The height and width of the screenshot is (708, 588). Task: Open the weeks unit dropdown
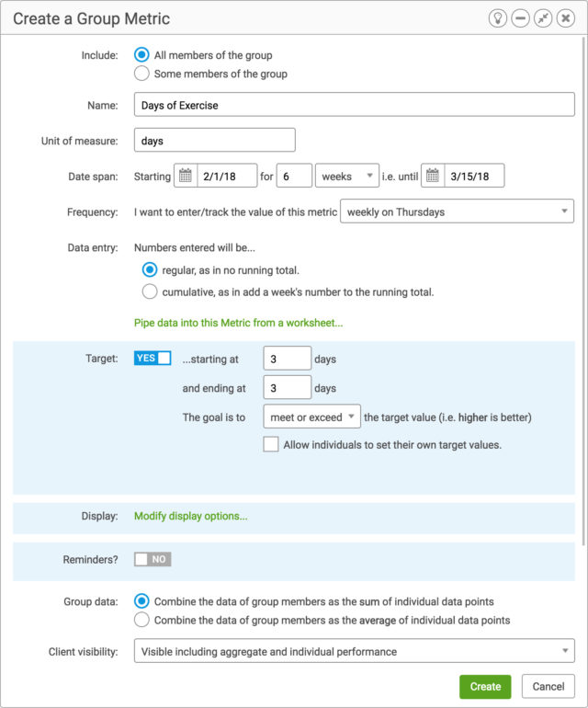(x=347, y=176)
